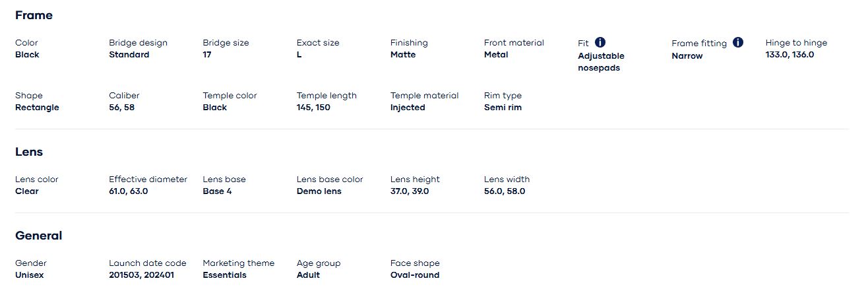Click the Unisex gender value
868x293 pixels.
pyautogui.click(x=29, y=275)
